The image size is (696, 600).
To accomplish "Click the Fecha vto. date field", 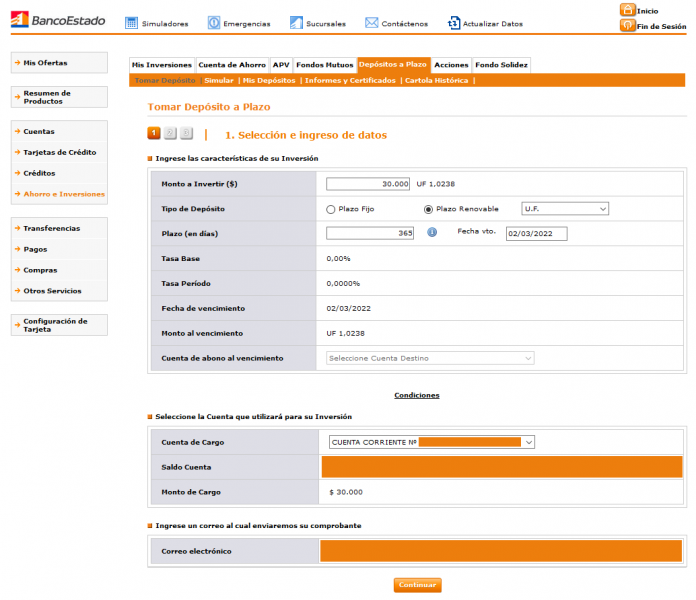I will coord(536,234).
